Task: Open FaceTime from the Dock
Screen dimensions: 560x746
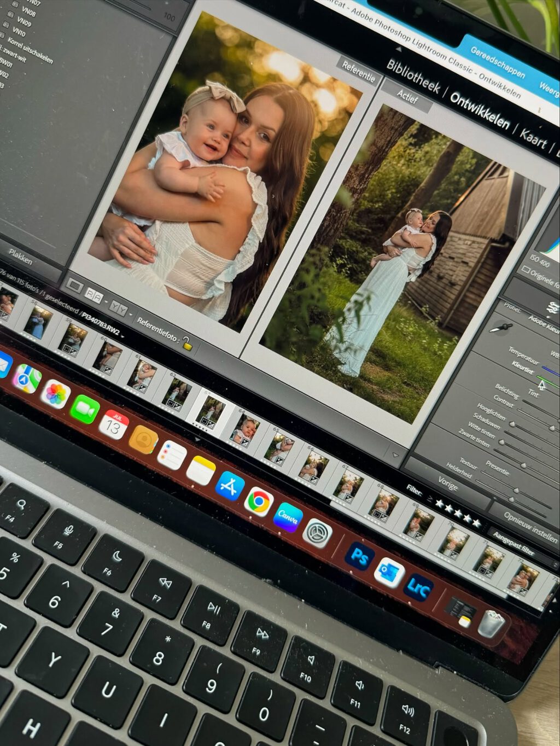Action: coord(85,409)
